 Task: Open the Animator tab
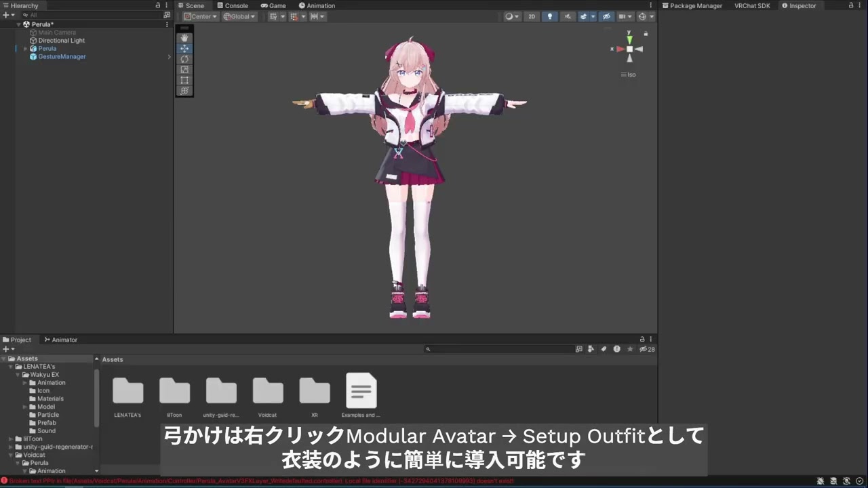click(60, 340)
